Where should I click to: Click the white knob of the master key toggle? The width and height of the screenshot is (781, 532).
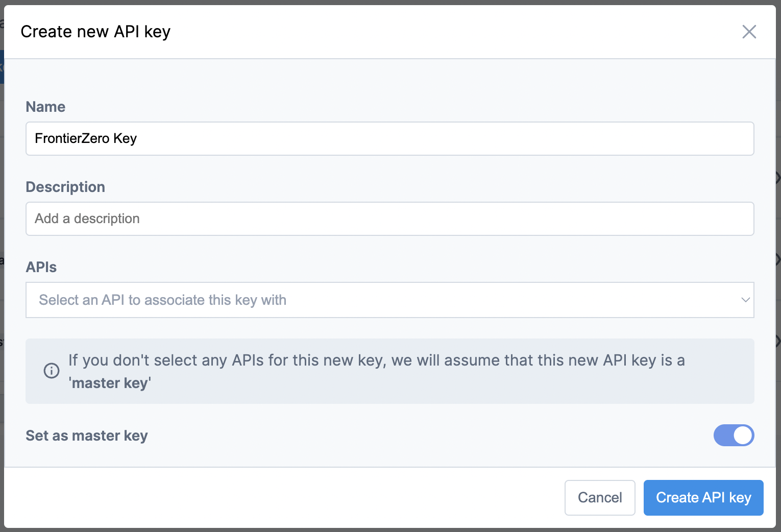pyautogui.click(x=743, y=436)
